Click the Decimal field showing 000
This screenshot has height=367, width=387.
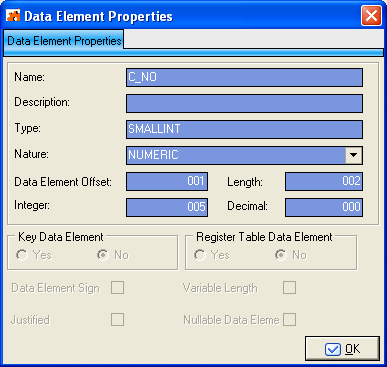point(324,207)
